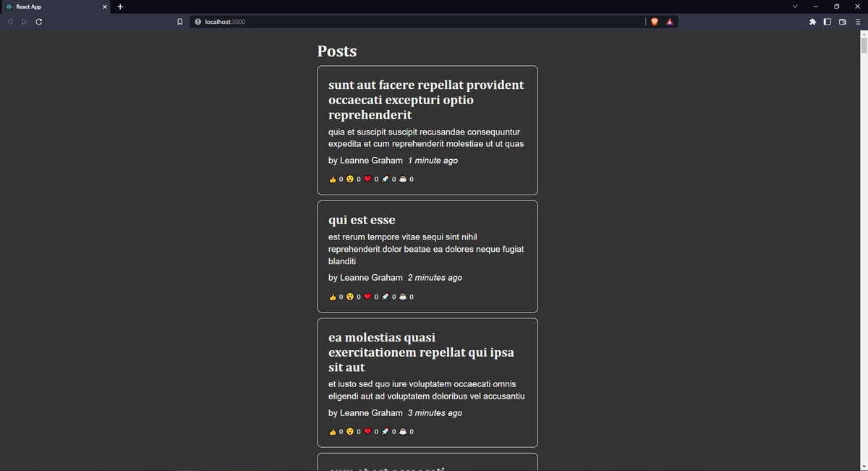Click wow face reaction on 'sunt aut facere' post

click(x=354, y=179)
